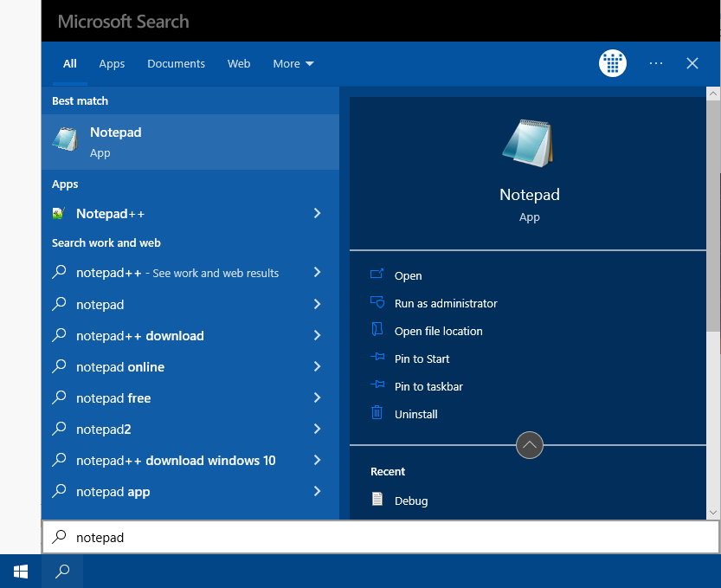Switch to the Apps tab
This screenshot has height=588, width=721.
(112, 63)
